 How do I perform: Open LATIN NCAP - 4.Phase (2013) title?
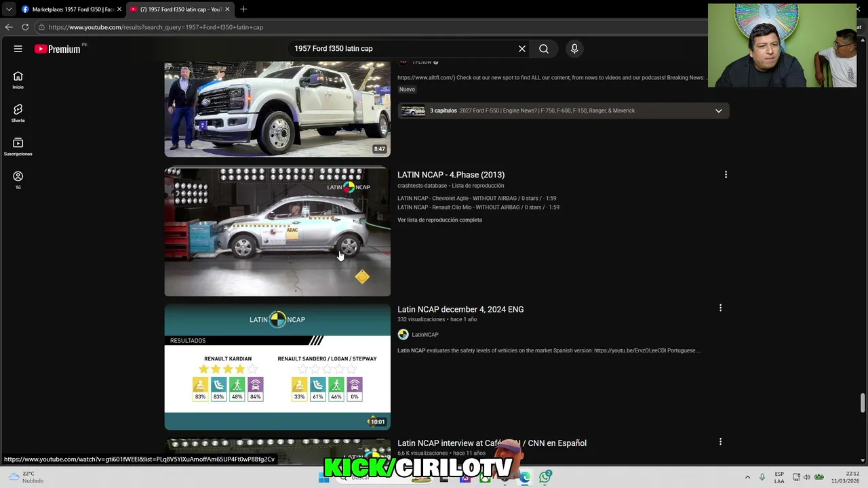click(x=451, y=175)
